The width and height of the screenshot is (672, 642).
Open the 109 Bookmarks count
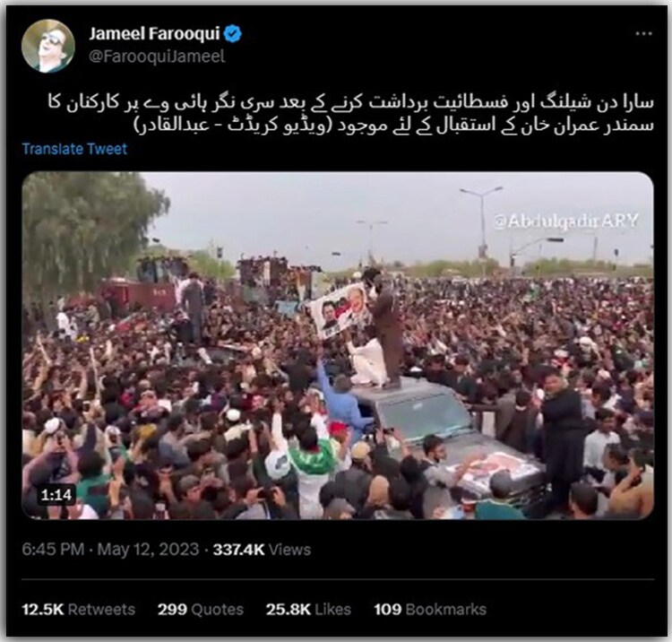430,610
